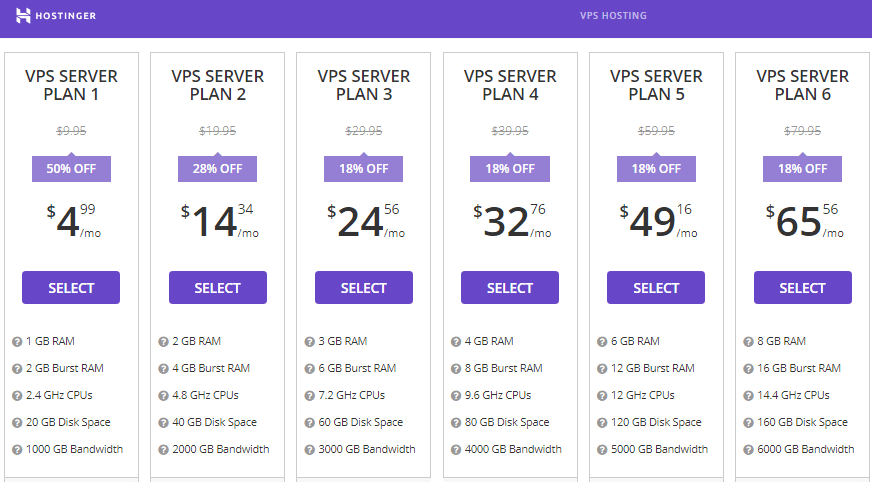
Task: Open the VPS Hosting menu item
Action: tap(613, 16)
